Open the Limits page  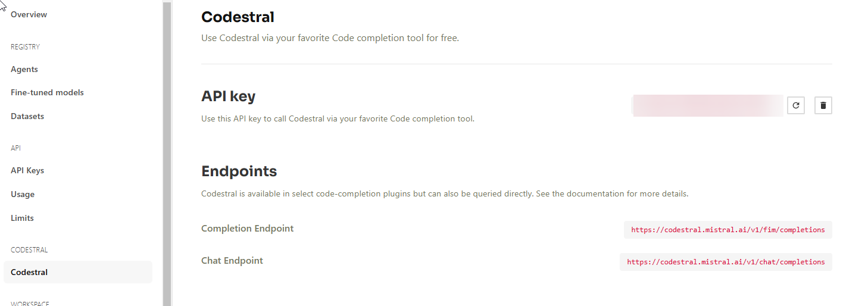22,218
